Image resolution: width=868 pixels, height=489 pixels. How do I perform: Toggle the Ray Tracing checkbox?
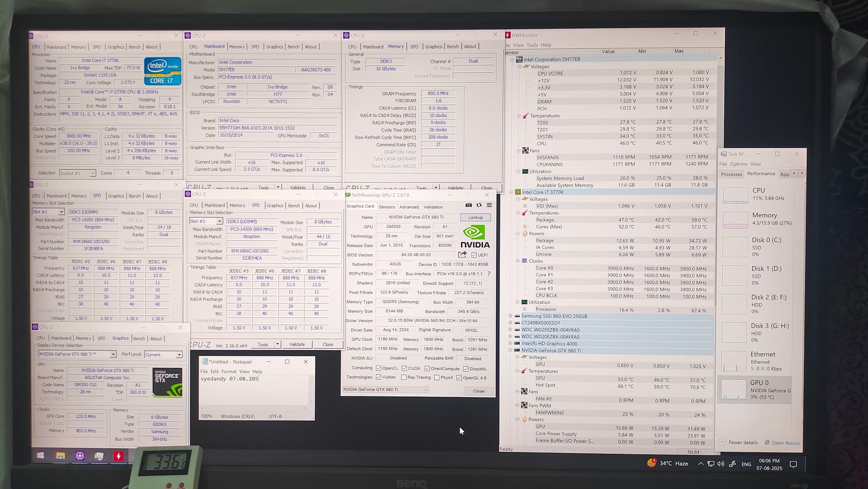(404, 377)
